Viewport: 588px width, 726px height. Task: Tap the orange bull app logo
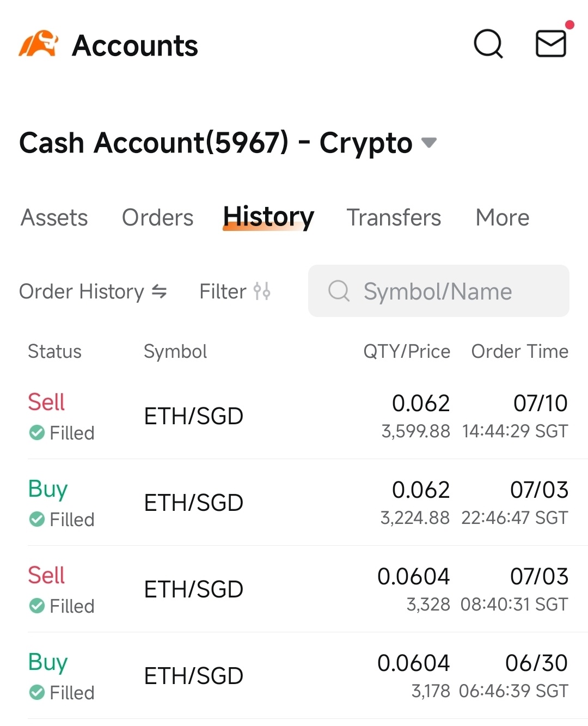tap(38, 44)
